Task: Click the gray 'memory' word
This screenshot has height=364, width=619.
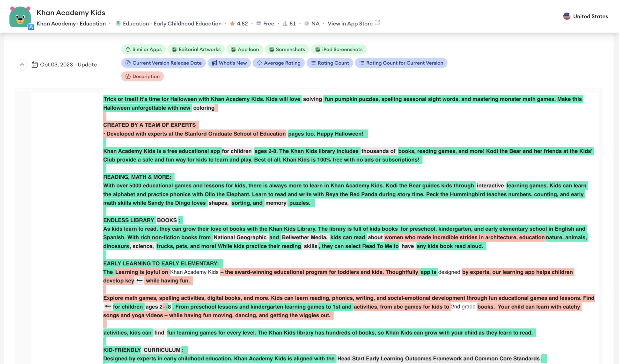Action: [276, 203]
